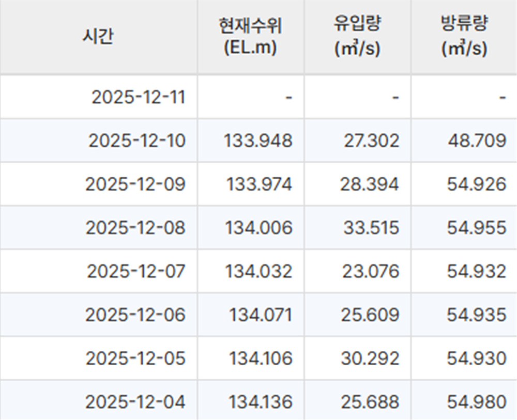The height and width of the screenshot is (420, 517).
Task: Click the 유입량 column header
Action: pyautogui.click(x=357, y=37)
